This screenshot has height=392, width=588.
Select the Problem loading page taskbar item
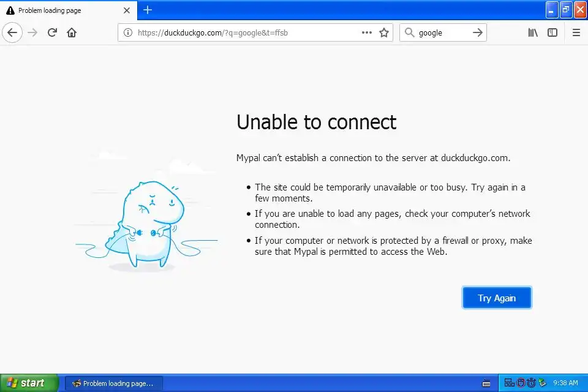[x=114, y=383]
